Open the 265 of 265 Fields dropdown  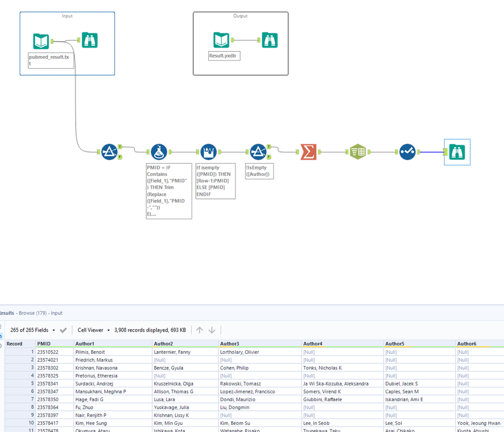[33, 330]
